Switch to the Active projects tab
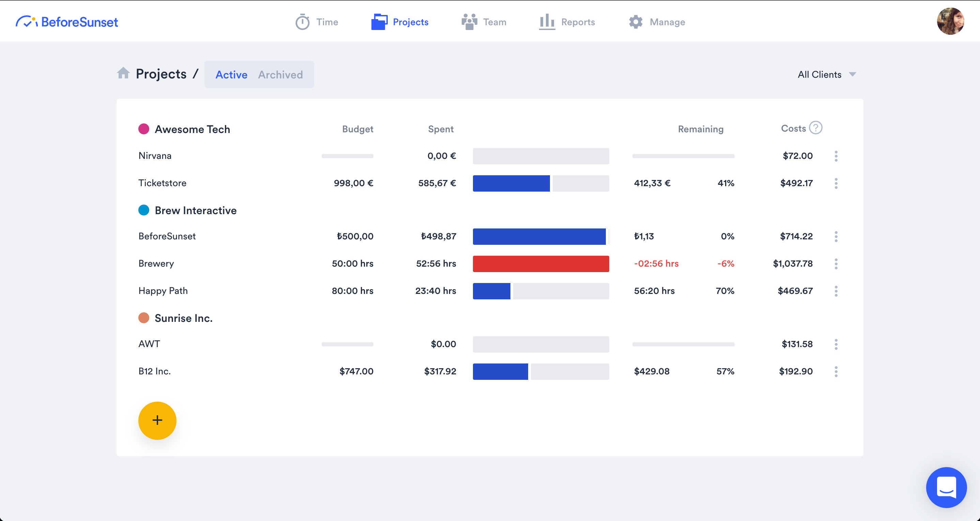 231,75
